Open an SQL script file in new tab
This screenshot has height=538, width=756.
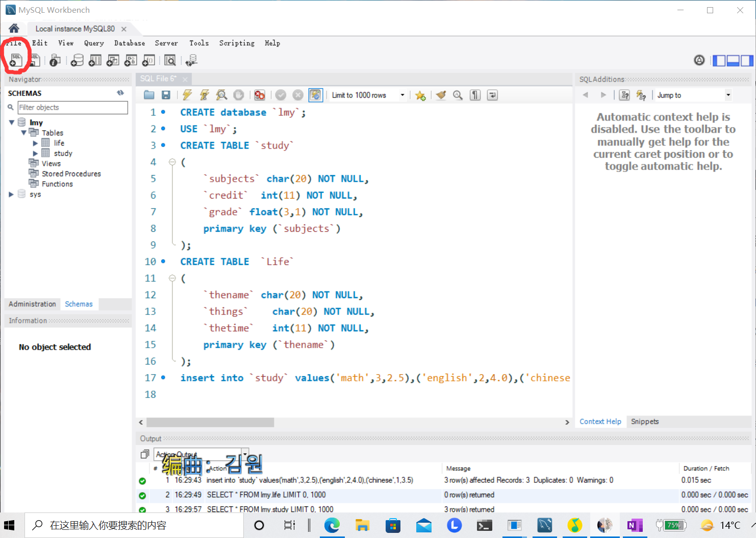34,60
